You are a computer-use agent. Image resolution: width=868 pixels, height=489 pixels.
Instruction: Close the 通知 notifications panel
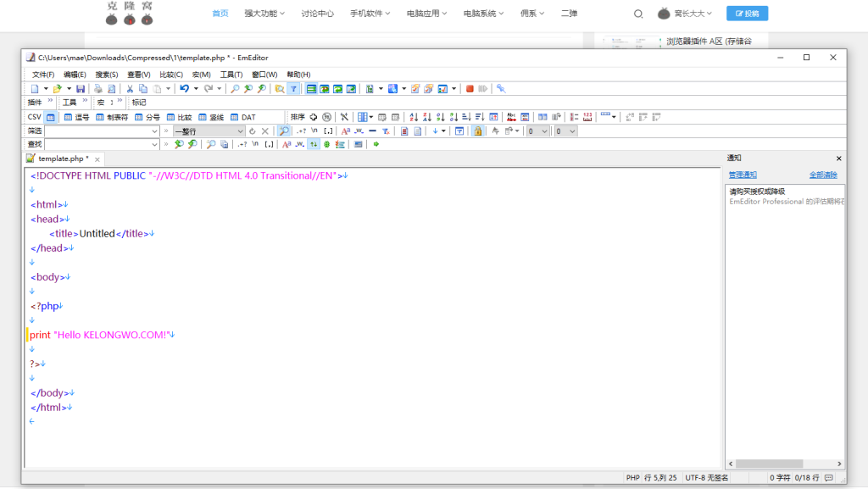tap(838, 158)
